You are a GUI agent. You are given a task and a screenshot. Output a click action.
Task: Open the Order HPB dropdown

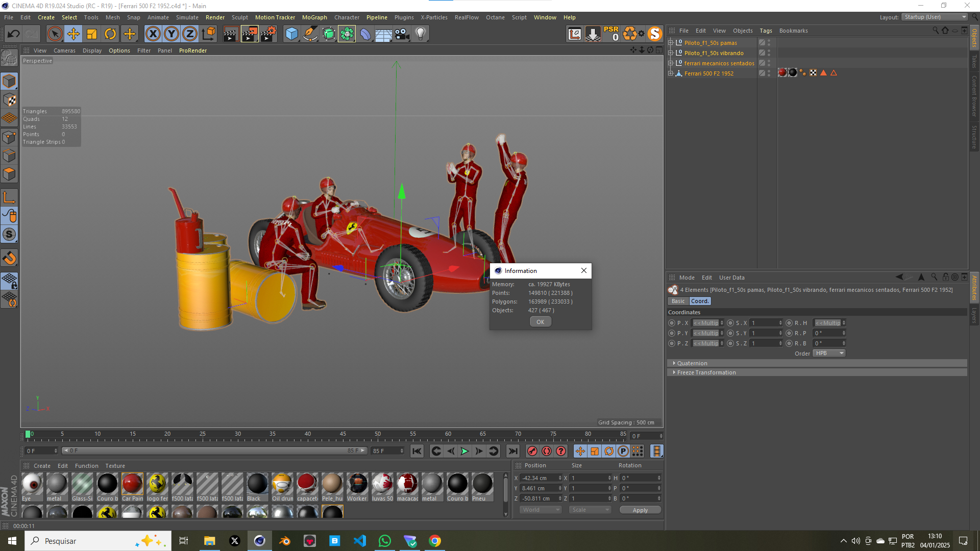[x=828, y=353]
